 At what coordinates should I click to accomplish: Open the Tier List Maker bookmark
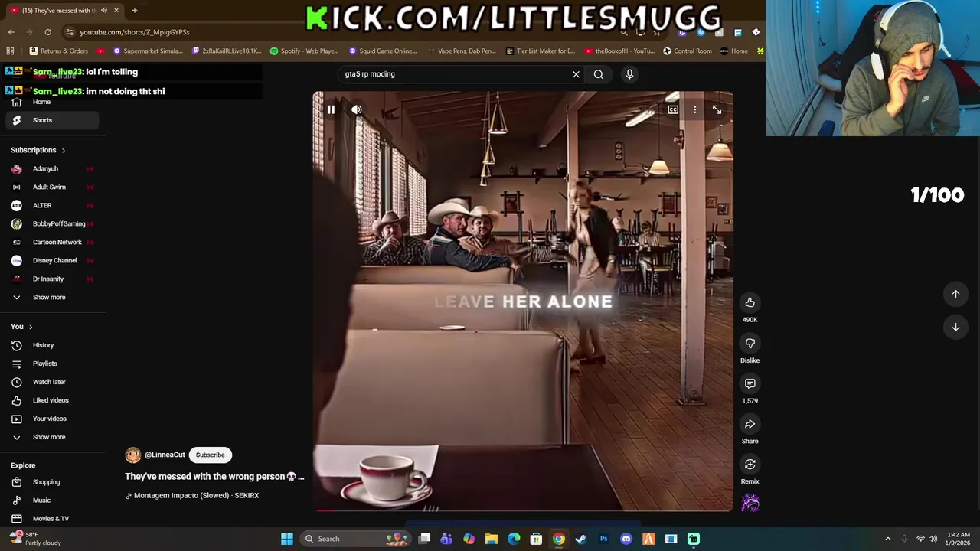click(541, 51)
